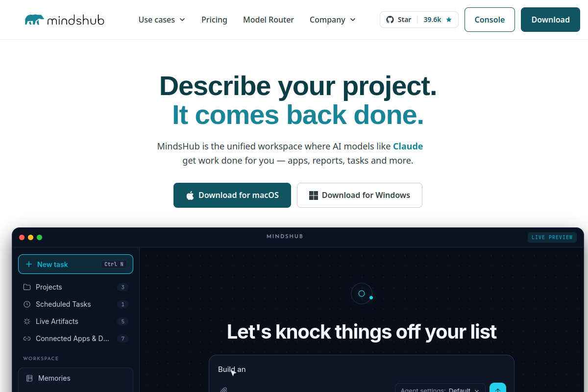Download the macOS version
588x392 pixels.
pos(232,195)
